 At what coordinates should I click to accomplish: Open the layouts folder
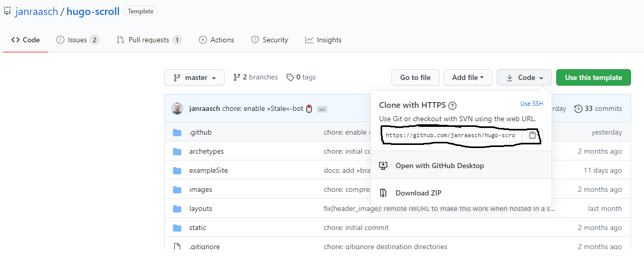click(200, 209)
